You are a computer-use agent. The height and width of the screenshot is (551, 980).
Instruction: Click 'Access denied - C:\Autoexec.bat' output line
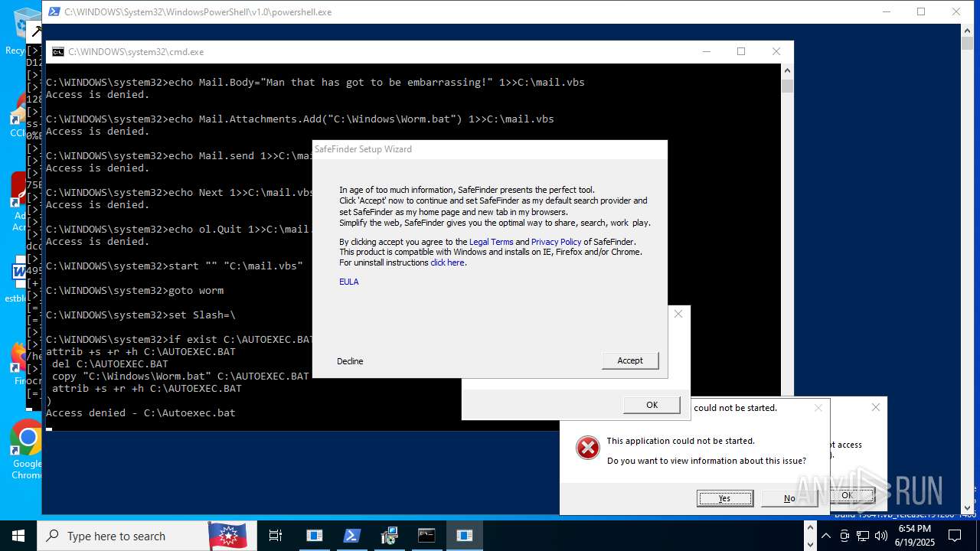pyautogui.click(x=141, y=413)
